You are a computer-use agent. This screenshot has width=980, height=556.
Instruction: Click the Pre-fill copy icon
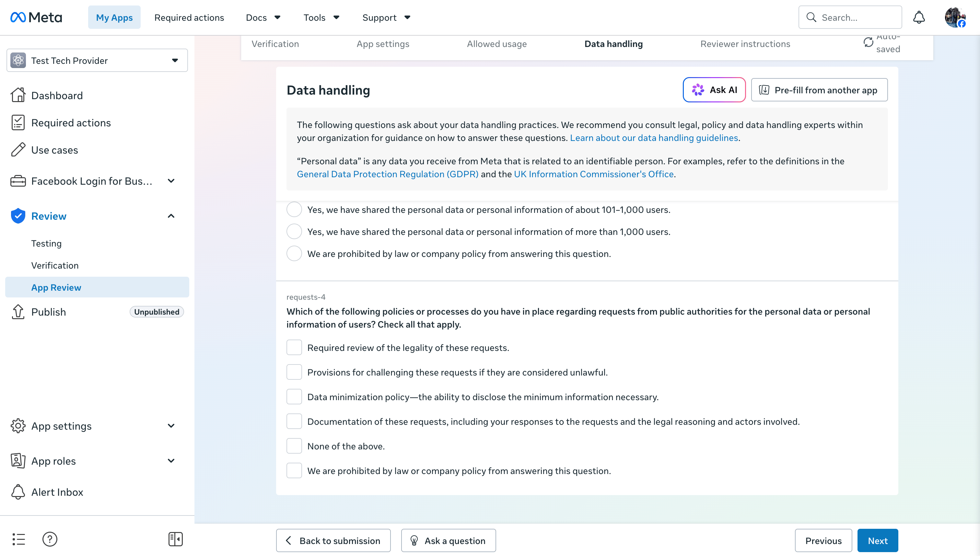pyautogui.click(x=764, y=90)
